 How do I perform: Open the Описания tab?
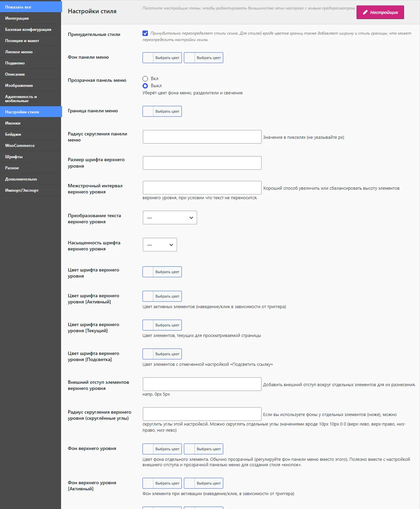pyautogui.click(x=31, y=74)
